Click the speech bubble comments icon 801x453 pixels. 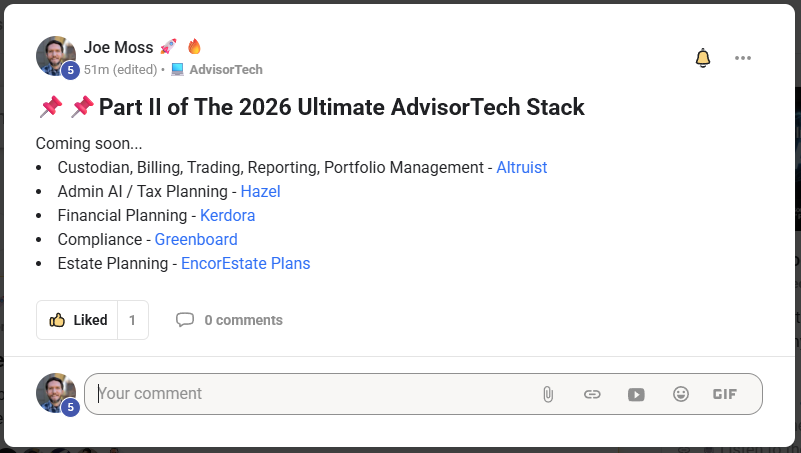point(185,320)
